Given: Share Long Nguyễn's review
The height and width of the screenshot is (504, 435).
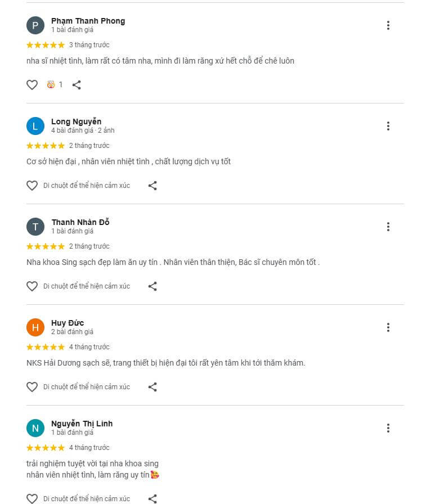Looking at the screenshot, I should coord(153,186).
